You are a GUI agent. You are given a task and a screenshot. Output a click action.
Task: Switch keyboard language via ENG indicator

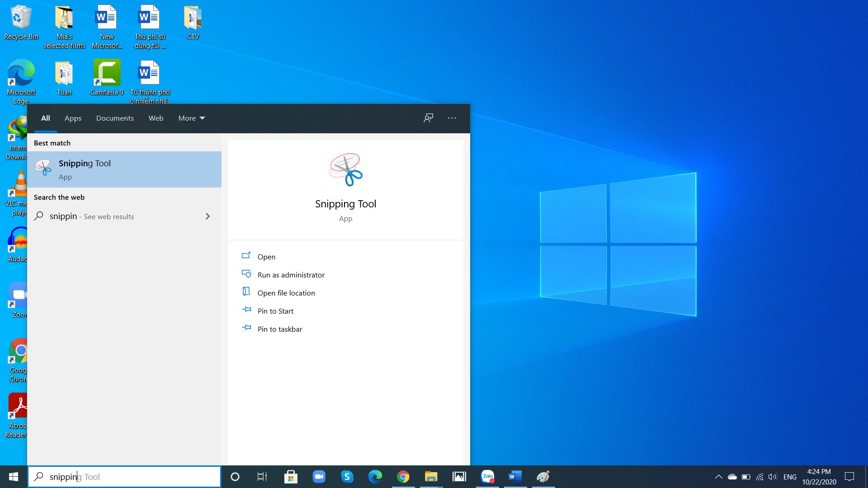[790, 476]
